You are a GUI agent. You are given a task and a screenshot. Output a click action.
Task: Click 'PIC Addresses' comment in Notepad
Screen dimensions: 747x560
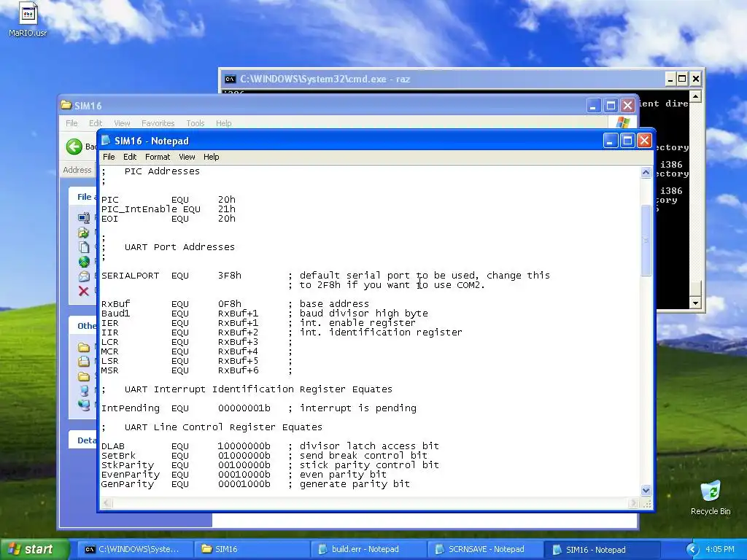[x=162, y=171]
